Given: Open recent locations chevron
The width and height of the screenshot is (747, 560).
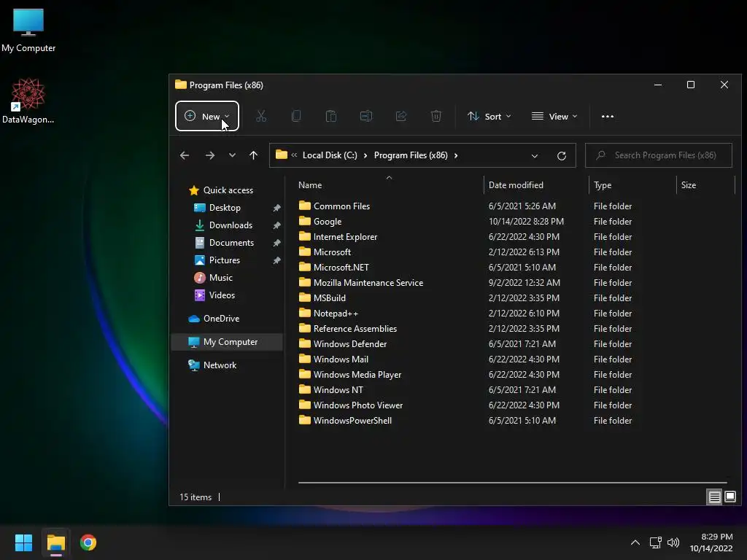Looking at the screenshot, I should coord(232,155).
